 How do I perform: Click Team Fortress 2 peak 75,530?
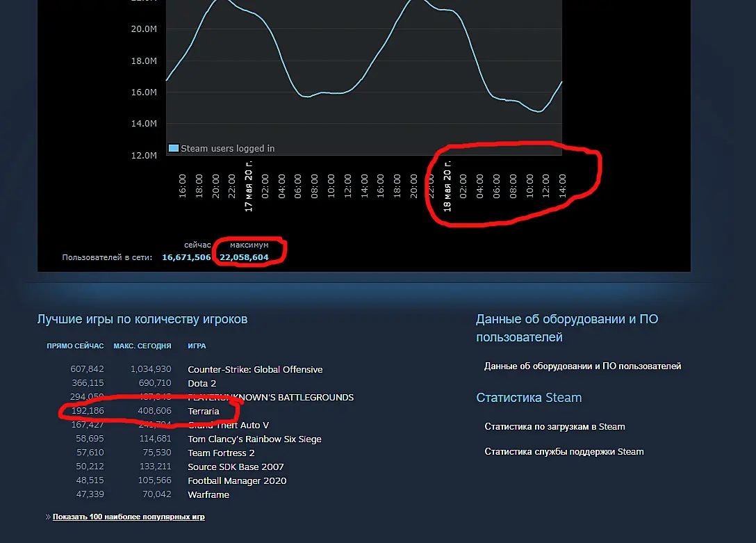click(x=157, y=453)
